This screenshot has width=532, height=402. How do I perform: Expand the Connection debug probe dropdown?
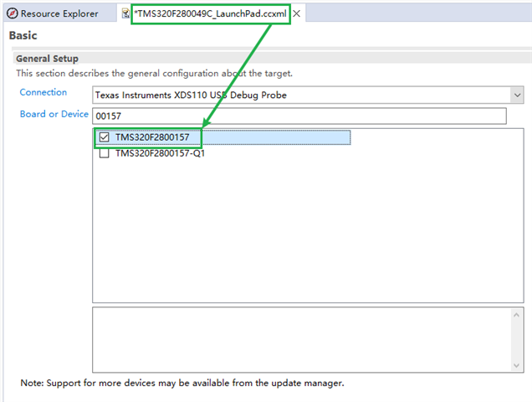coord(517,95)
